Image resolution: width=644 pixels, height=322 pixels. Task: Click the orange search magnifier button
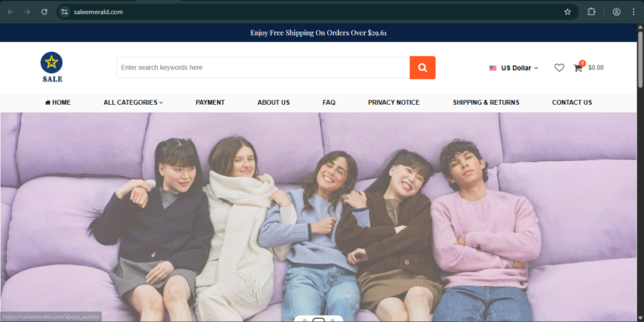coord(423,67)
